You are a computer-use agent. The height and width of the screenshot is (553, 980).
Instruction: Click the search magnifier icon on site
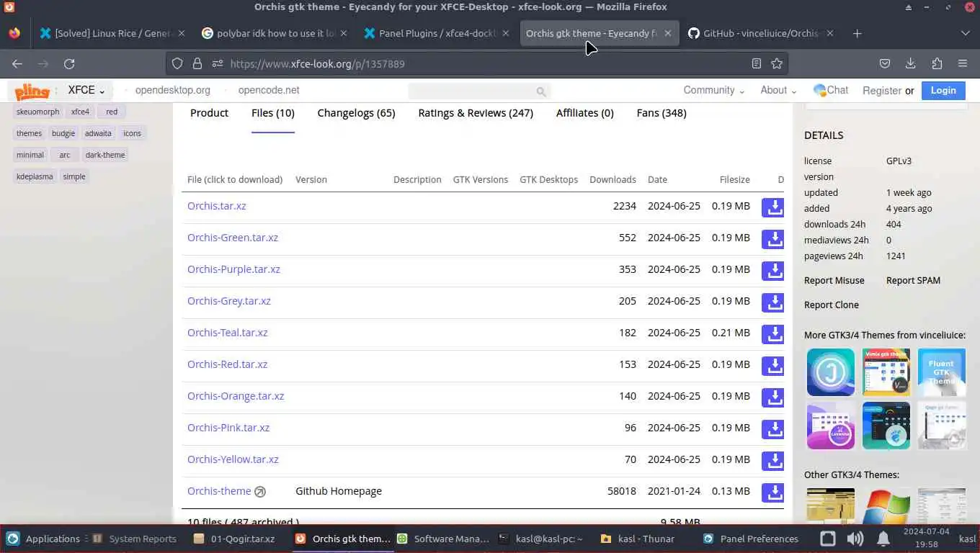(540, 91)
